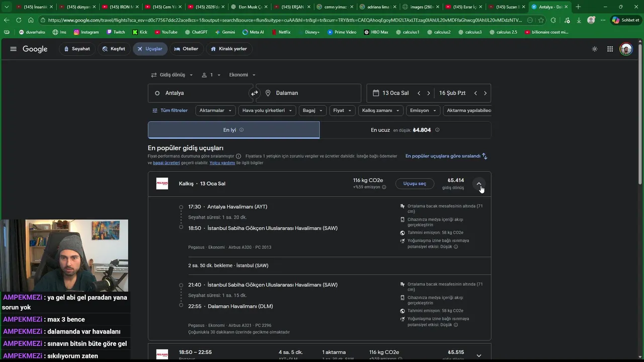The image size is (644, 362).
Task: Switch to the Elon Musk browser tab
Action: (x=250, y=7)
